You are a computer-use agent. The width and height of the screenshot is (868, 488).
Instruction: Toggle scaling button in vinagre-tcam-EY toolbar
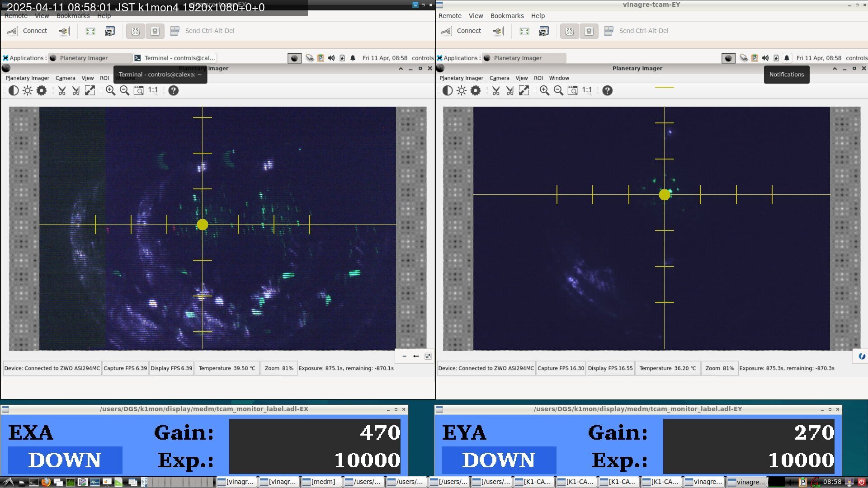[570, 31]
